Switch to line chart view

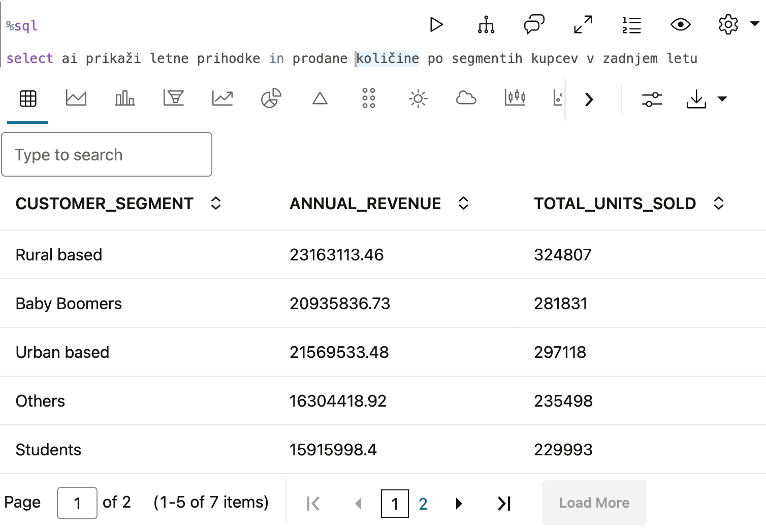click(222, 98)
